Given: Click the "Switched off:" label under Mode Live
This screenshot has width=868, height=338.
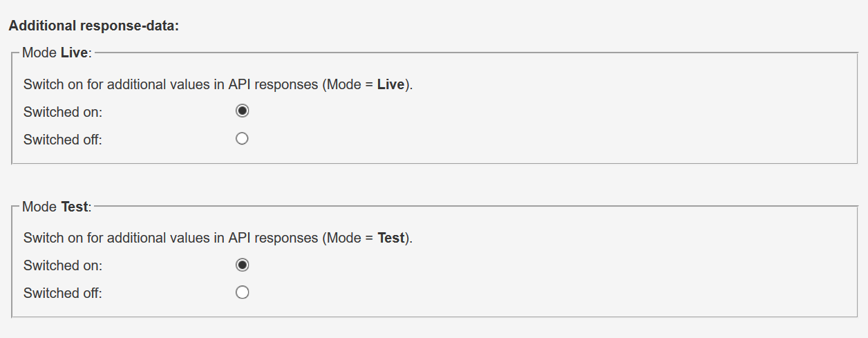Looking at the screenshot, I should (63, 140).
